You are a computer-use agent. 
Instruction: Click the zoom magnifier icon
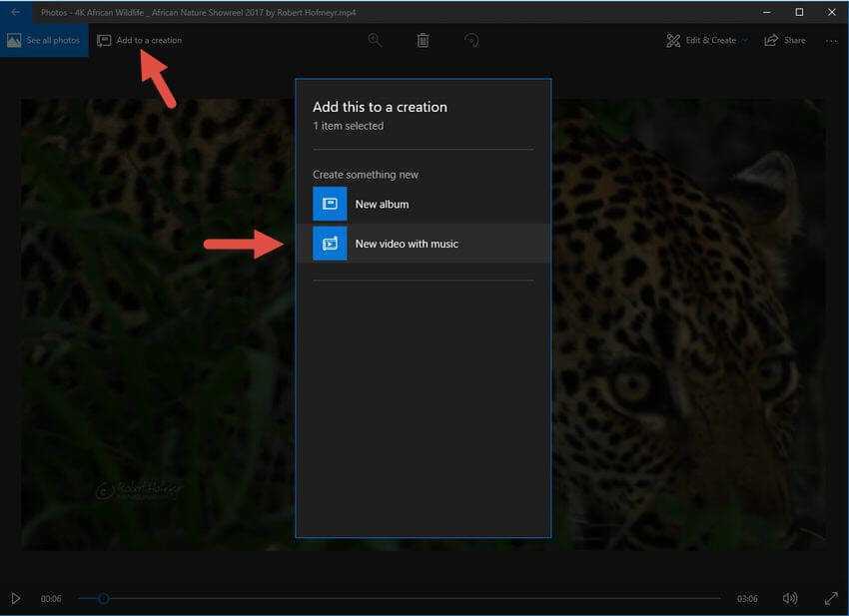(375, 40)
